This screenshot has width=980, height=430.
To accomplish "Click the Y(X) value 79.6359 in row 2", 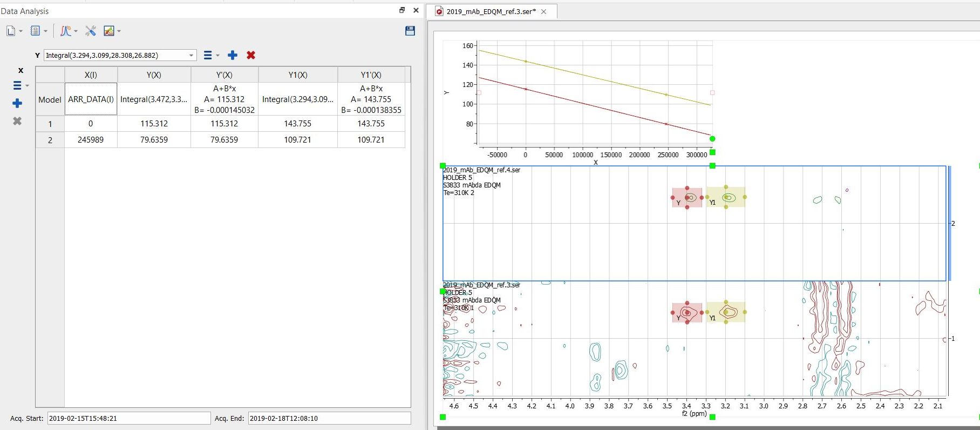I will [154, 140].
